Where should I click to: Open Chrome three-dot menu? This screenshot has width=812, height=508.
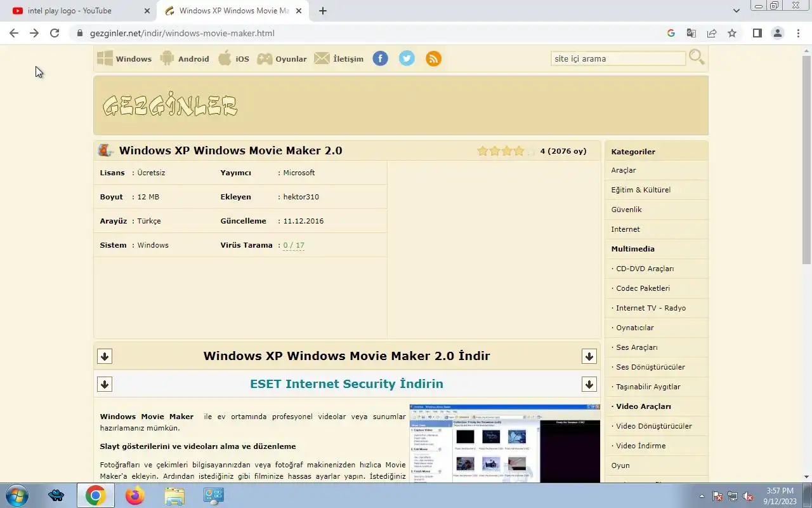(798, 33)
